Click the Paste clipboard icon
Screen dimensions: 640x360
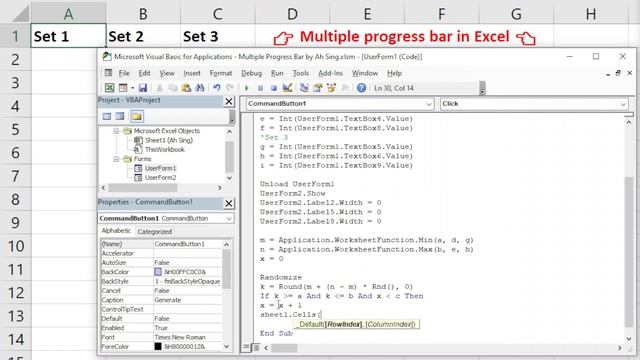tap(186, 88)
